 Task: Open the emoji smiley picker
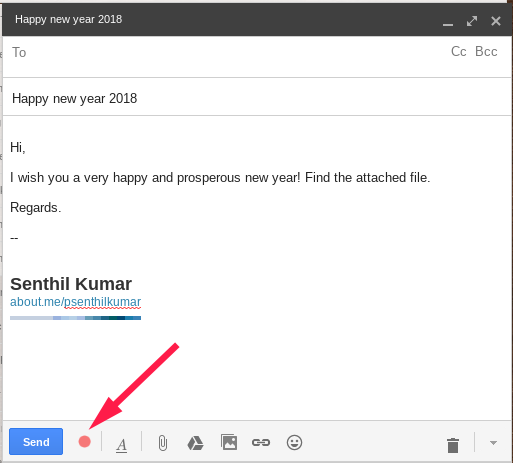click(x=294, y=442)
